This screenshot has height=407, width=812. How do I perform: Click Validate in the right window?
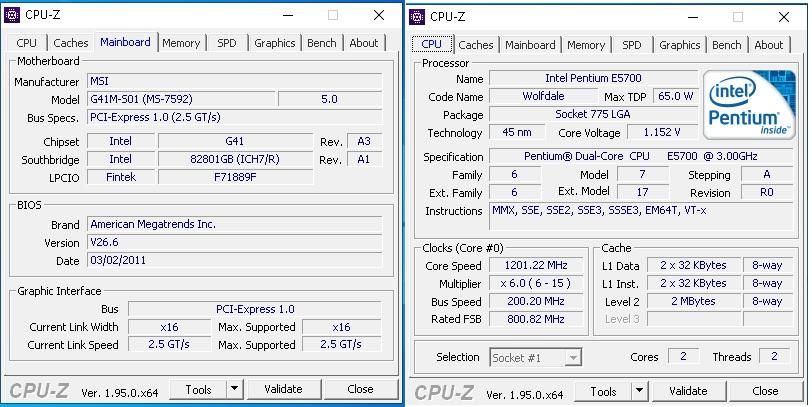[688, 392]
